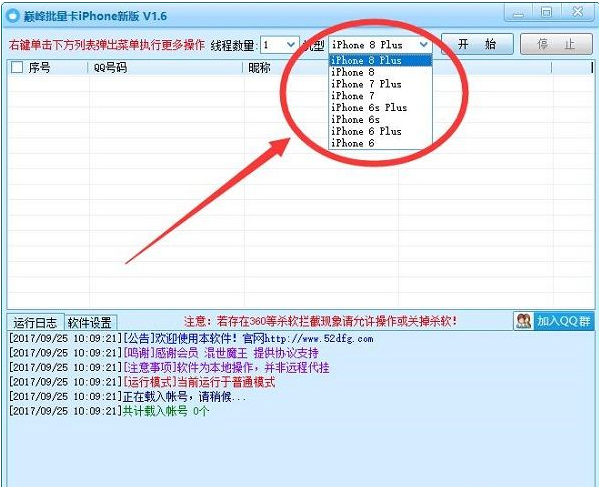The height and width of the screenshot is (487, 599).
Task: Click the QQ group people icon
Action: pyautogui.click(x=523, y=321)
